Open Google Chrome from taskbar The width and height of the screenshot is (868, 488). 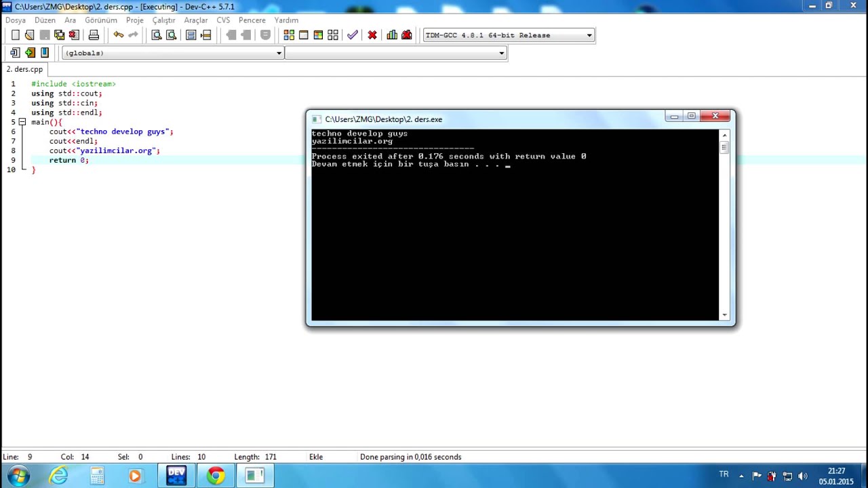pos(216,476)
